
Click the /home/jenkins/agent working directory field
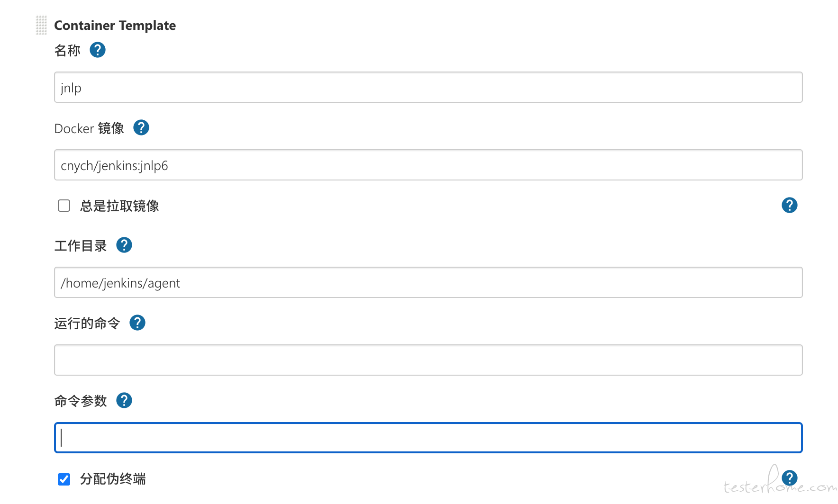(428, 282)
